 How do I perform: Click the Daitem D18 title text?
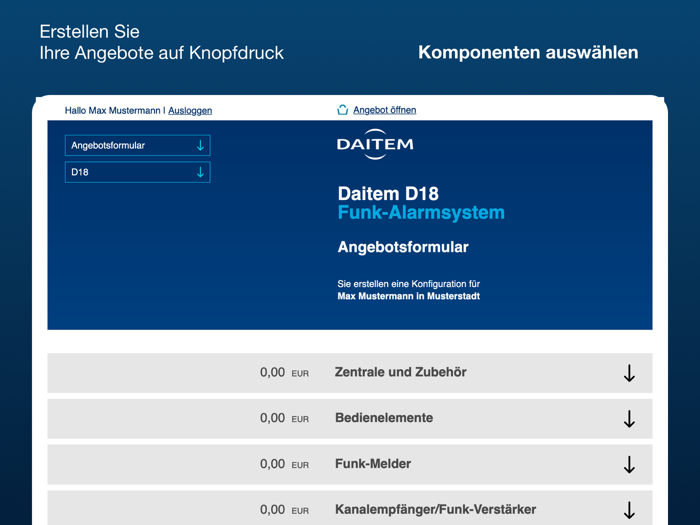pos(388,194)
